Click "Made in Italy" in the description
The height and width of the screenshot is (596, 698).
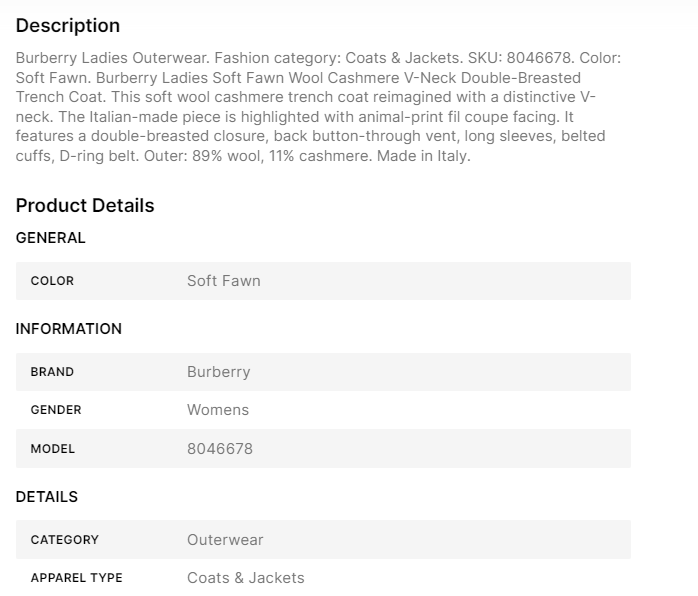[423, 155]
